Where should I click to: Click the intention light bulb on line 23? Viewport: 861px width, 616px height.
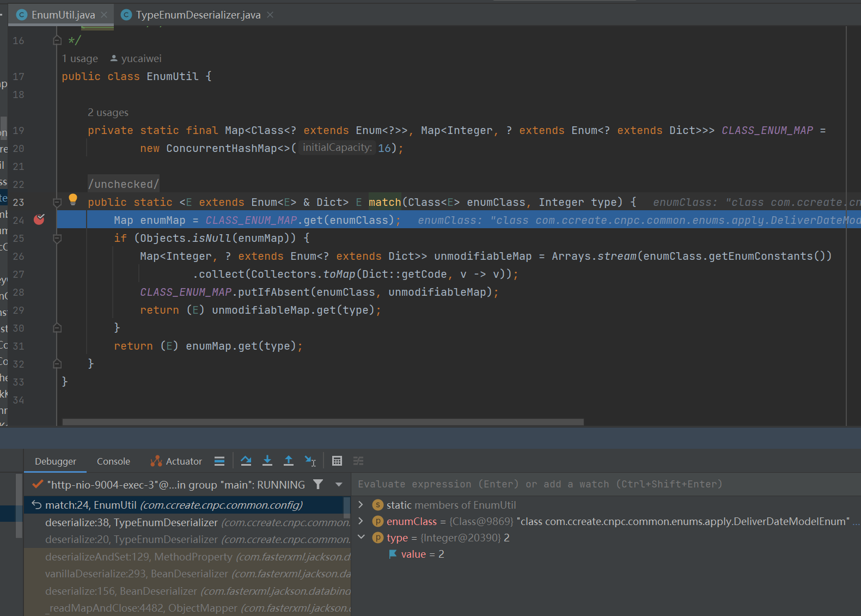[x=73, y=199]
